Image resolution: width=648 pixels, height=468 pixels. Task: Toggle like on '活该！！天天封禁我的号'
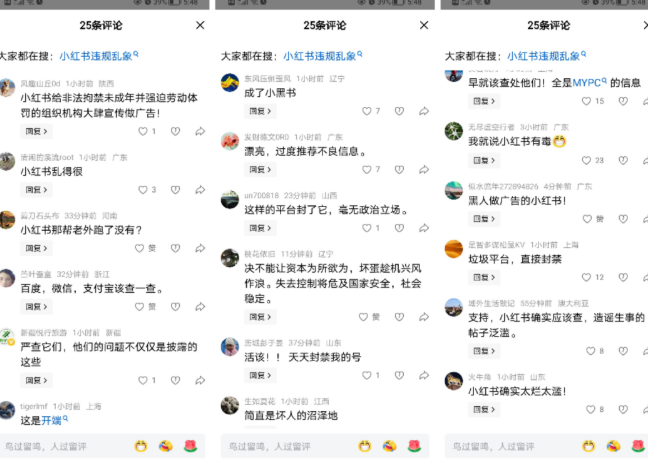(367, 375)
